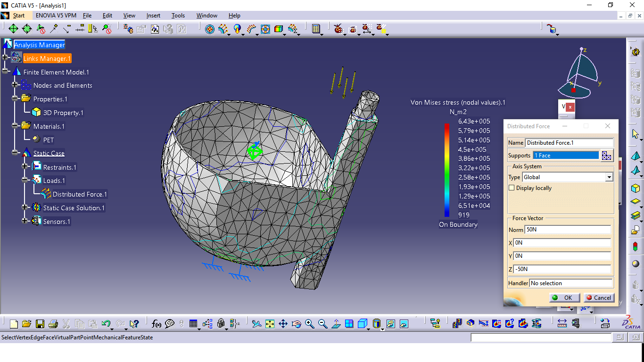
Task: Click the Rotate view icon
Action: click(x=296, y=324)
